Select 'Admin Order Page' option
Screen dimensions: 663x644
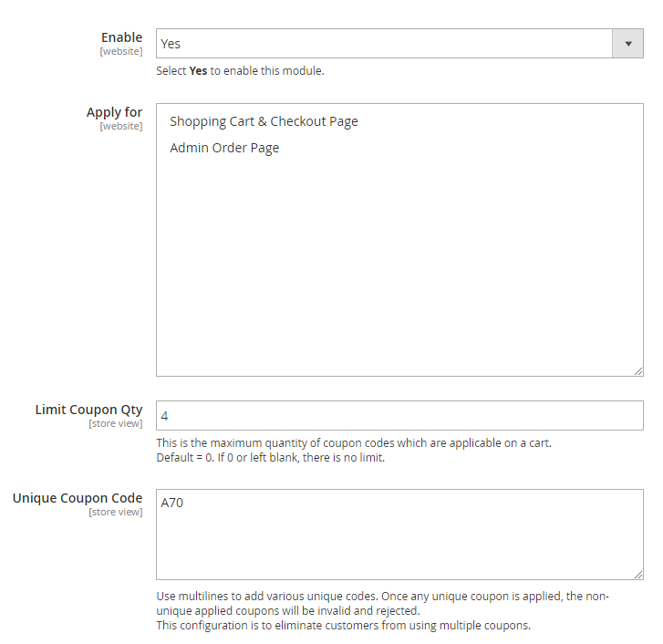[224, 148]
